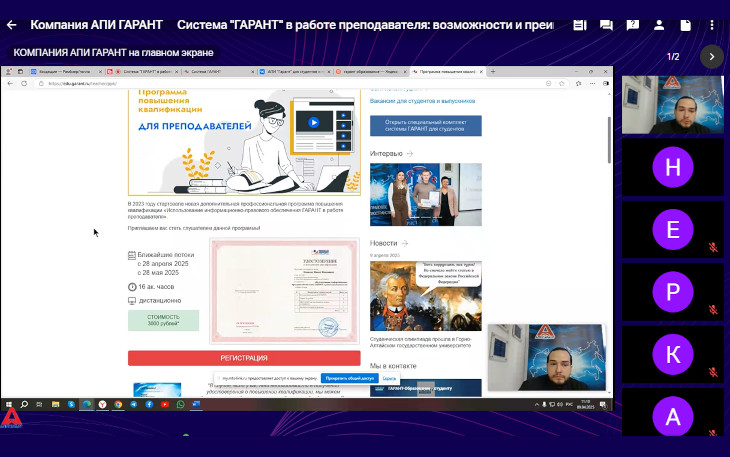Open Вакансии для студентов и выпускников link
Screen dimensions: 730x457
click(422, 101)
